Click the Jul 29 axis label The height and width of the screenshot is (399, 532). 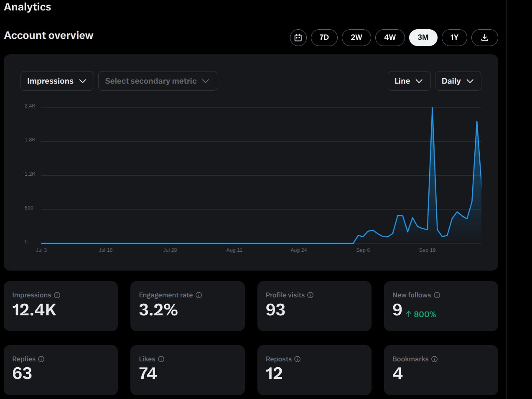(x=170, y=250)
